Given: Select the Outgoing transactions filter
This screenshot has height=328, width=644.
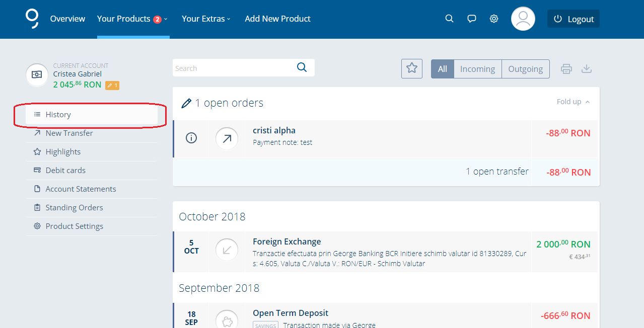Looking at the screenshot, I should (525, 69).
